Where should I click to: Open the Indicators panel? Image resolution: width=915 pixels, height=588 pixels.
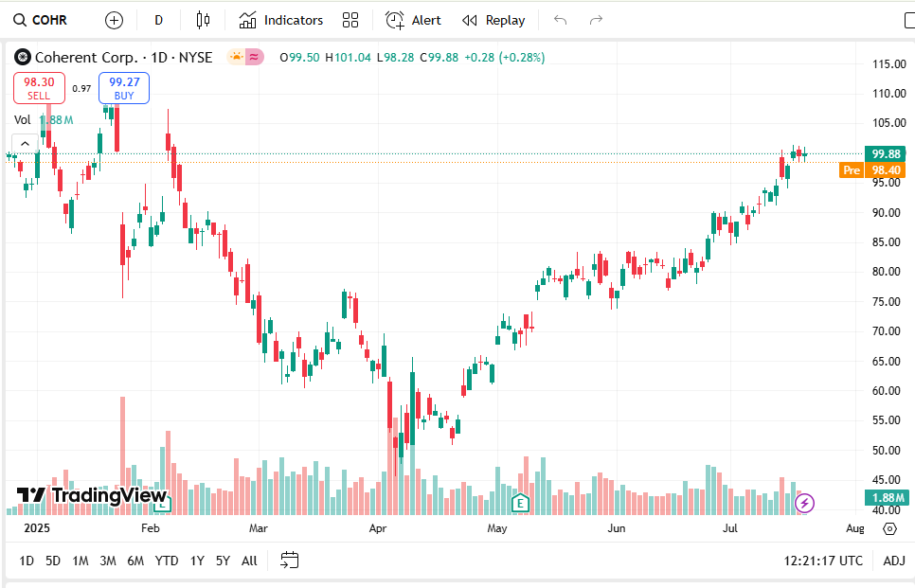[280, 21]
